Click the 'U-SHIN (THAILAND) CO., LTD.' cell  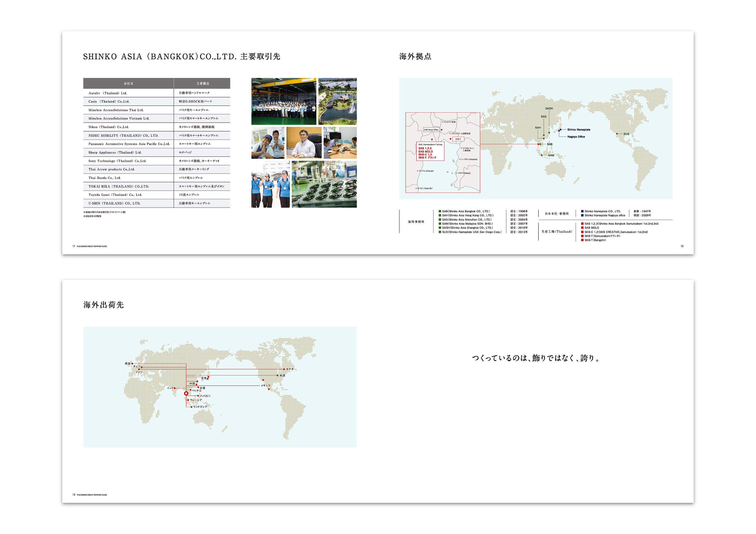point(129,204)
